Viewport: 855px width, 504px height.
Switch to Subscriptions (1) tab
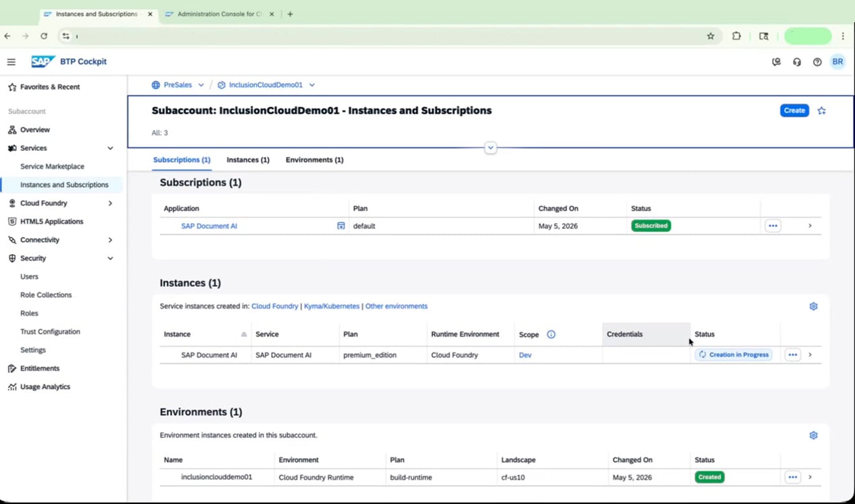click(x=181, y=160)
